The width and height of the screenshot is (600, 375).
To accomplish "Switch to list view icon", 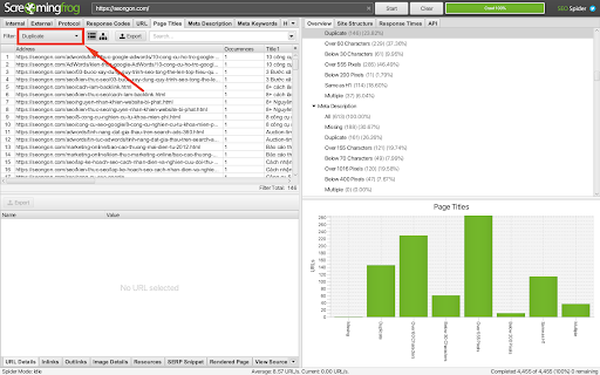I will click(92, 36).
